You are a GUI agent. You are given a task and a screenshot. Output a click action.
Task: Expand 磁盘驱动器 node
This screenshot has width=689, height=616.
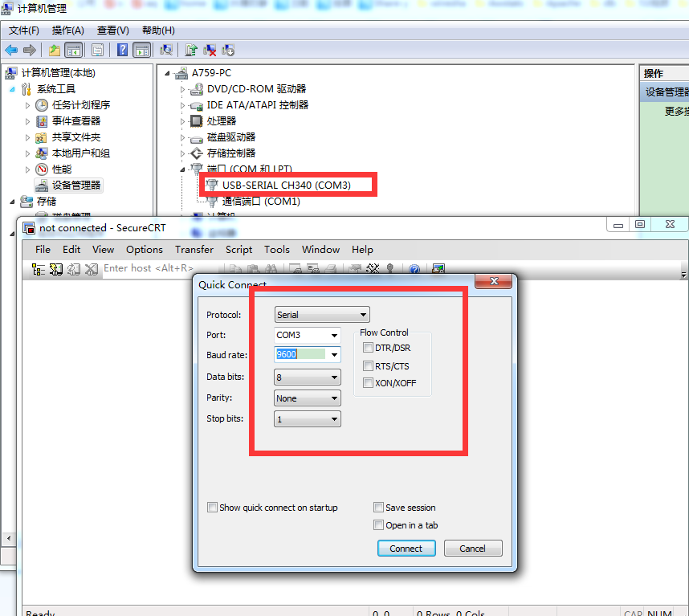(x=182, y=137)
